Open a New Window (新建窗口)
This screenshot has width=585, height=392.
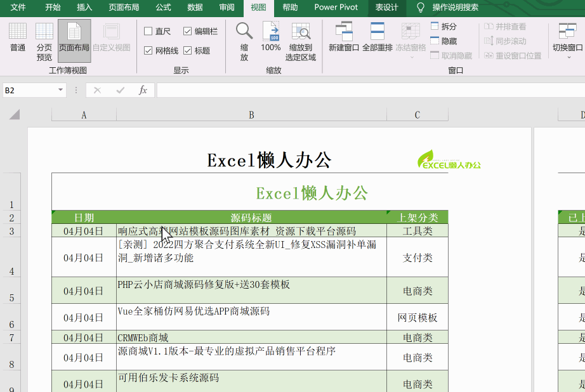click(x=344, y=37)
